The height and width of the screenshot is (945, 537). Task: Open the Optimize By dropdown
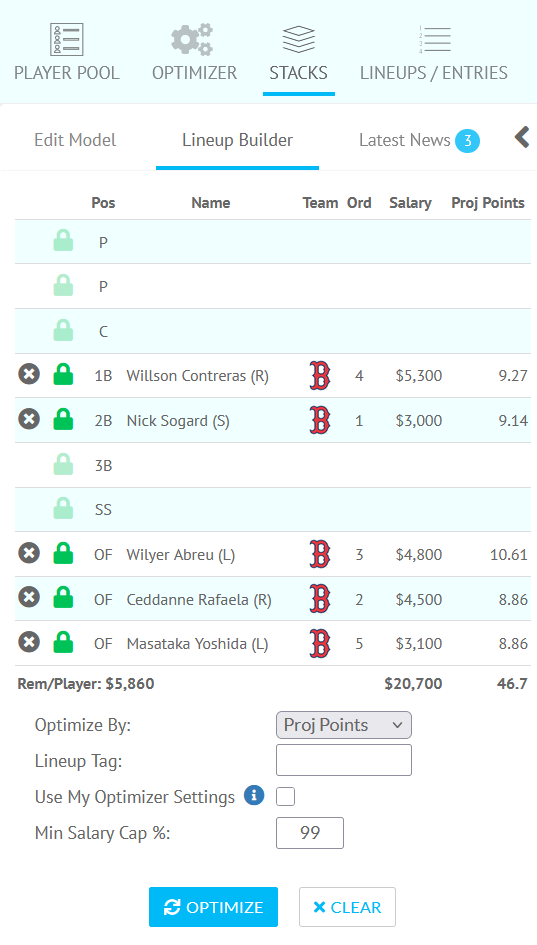pyautogui.click(x=344, y=725)
